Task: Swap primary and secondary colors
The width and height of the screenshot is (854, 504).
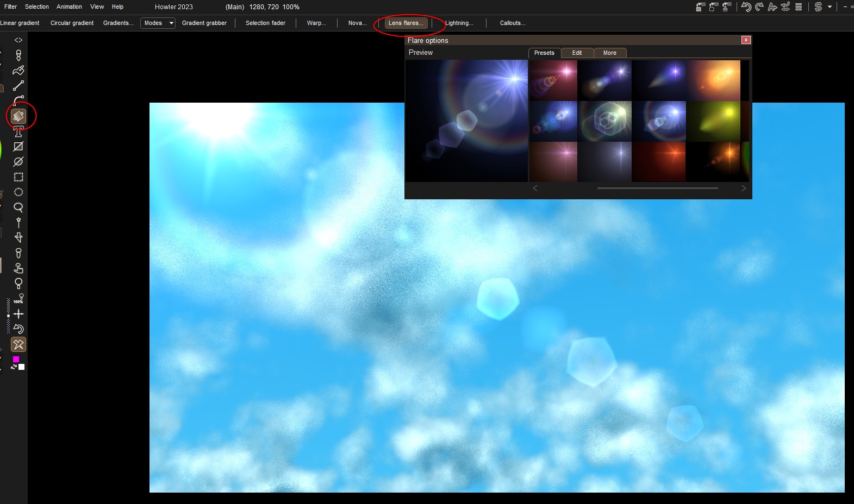Action: [14, 368]
